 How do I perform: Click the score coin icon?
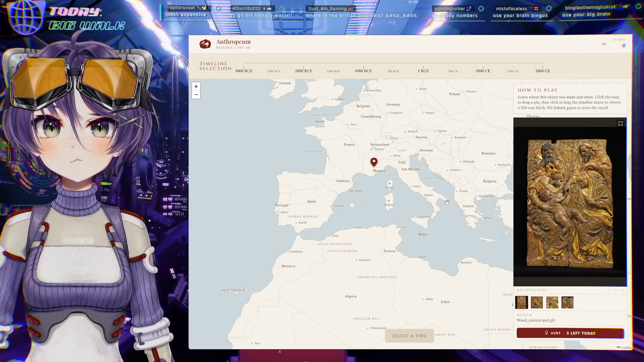click(624, 46)
